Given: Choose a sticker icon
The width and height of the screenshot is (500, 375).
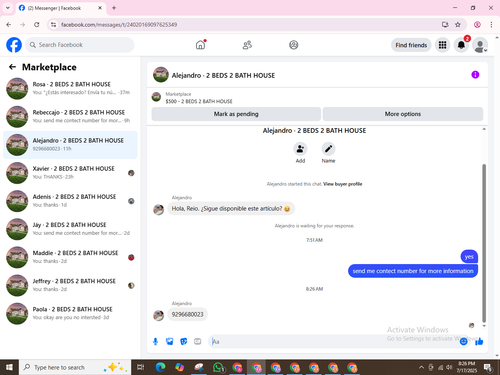Looking at the screenshot, I should pyautogui.click(x=184, y=341).
